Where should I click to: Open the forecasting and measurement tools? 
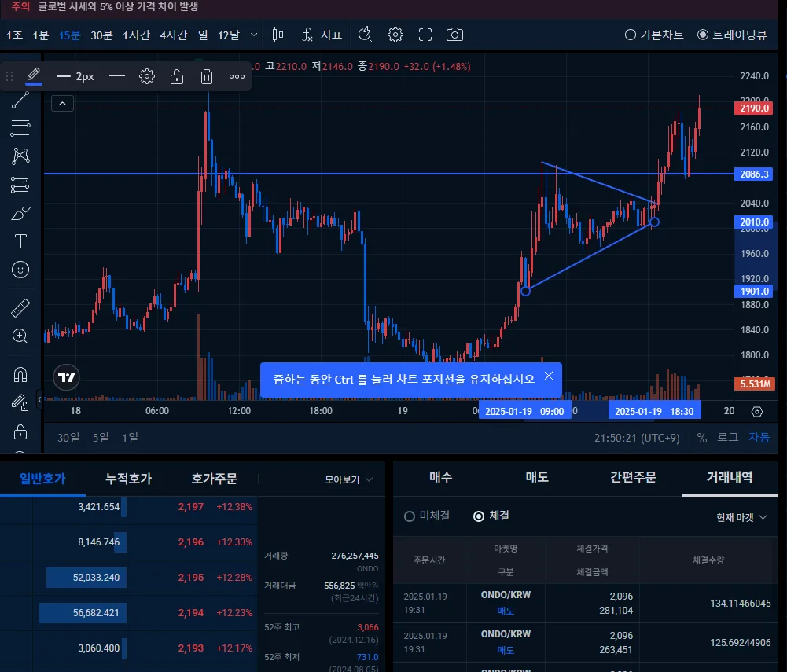point(20,185)
